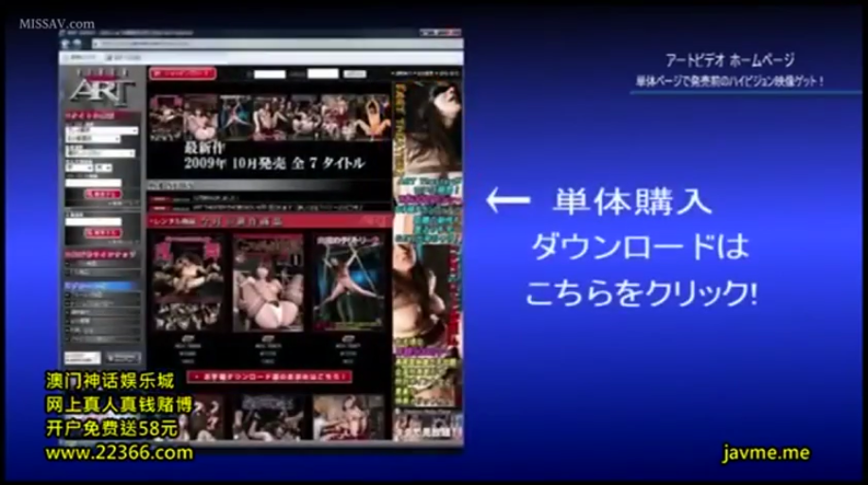Click the www.22366.com watermark link
This screenshot has height=485, width=868.
[x=118, y=453]
